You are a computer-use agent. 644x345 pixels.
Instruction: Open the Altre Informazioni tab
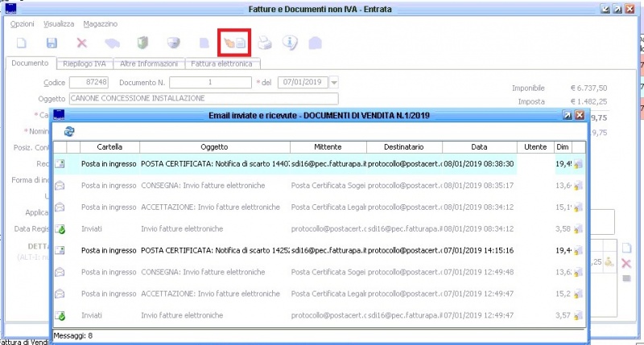coord(149,63)
